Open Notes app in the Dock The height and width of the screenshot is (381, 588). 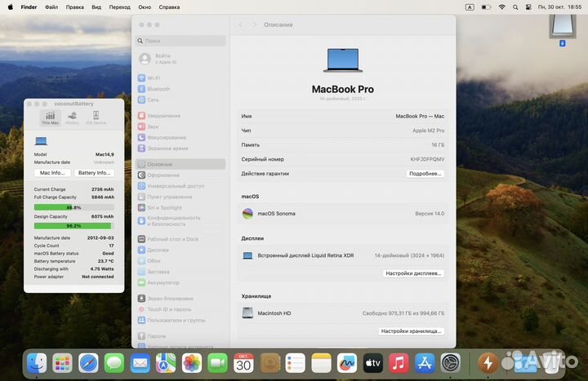(321, 362)
